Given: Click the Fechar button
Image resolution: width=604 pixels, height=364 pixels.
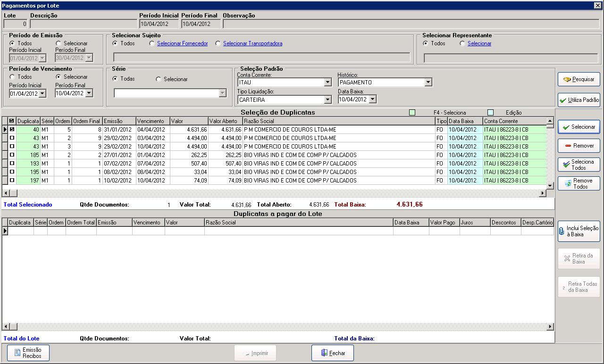Looking at the screenshot, I should pos(333,353).
